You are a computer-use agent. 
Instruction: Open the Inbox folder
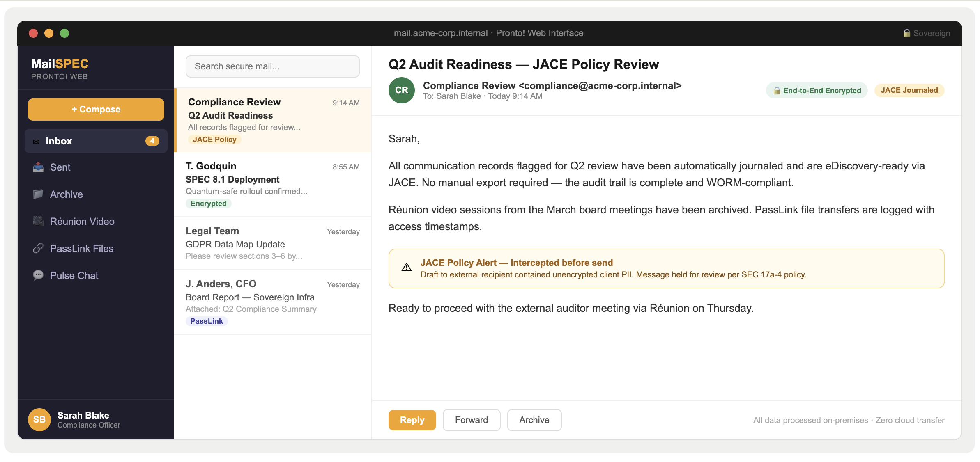pos(96,141)
